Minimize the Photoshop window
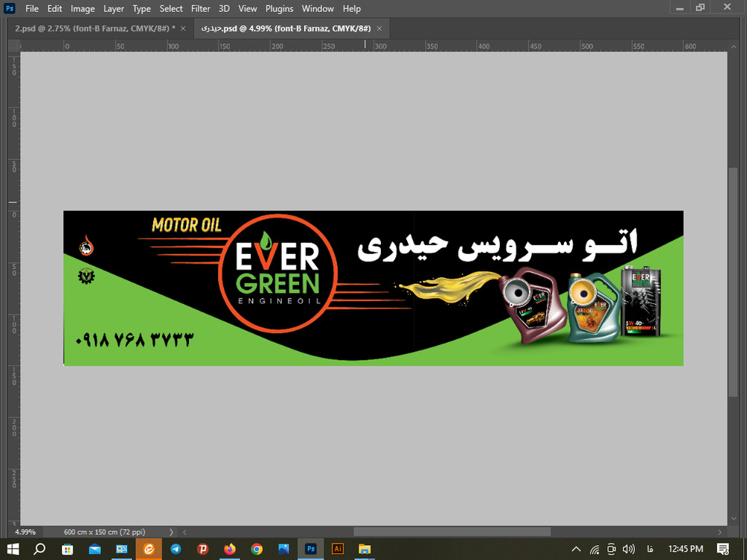The height and width of the screenshot is (560, 747). (x=680, y=7)
